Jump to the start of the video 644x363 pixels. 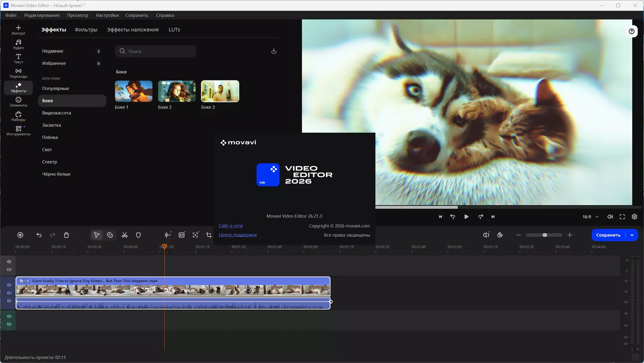click(x=440, y=216)
